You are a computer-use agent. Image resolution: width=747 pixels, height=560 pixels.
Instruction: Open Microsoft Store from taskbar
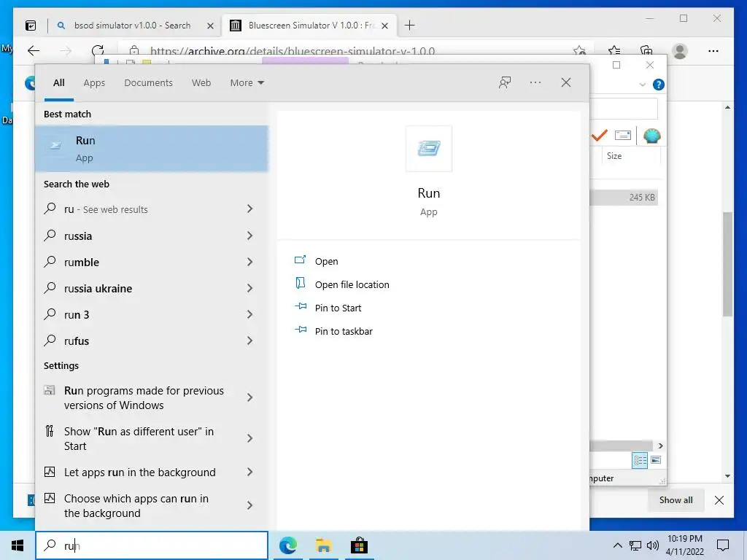359,545
